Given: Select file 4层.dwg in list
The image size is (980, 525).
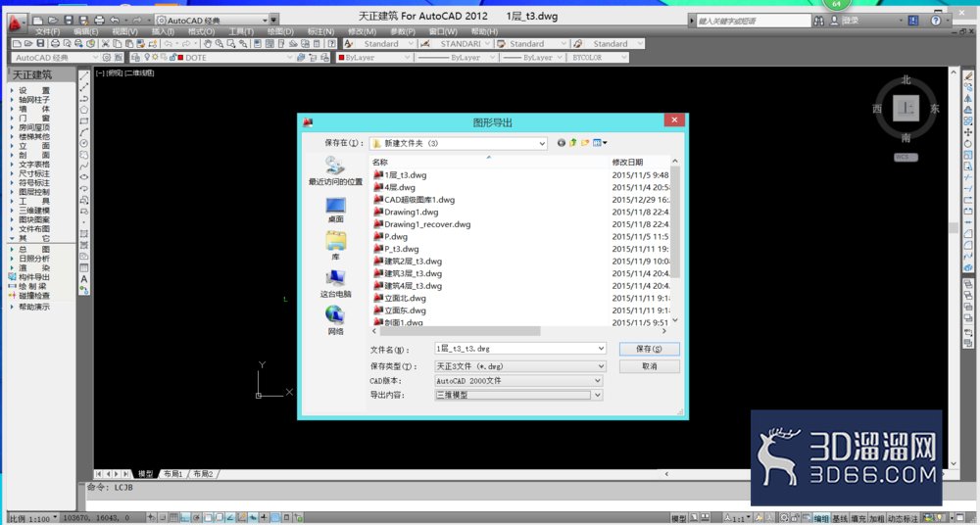Looking at the screenshot, I should click(394, 187).
